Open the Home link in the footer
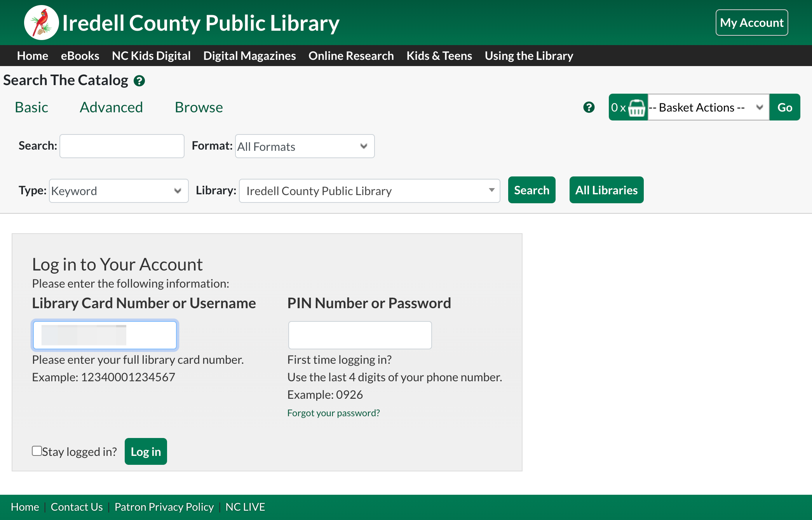812x520 pixels. click(x=25, y=507)
